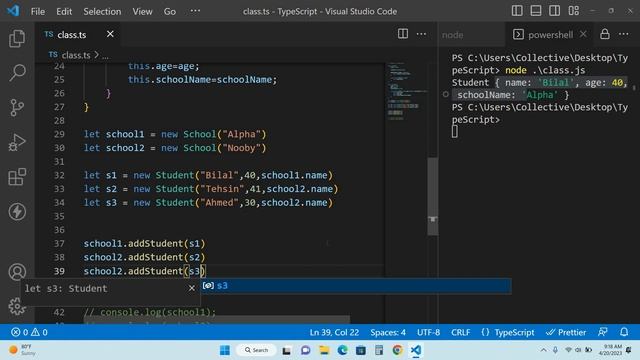640x360 pixels.
Task: Click line number 32 in the gutter
Action: [59, 176]
